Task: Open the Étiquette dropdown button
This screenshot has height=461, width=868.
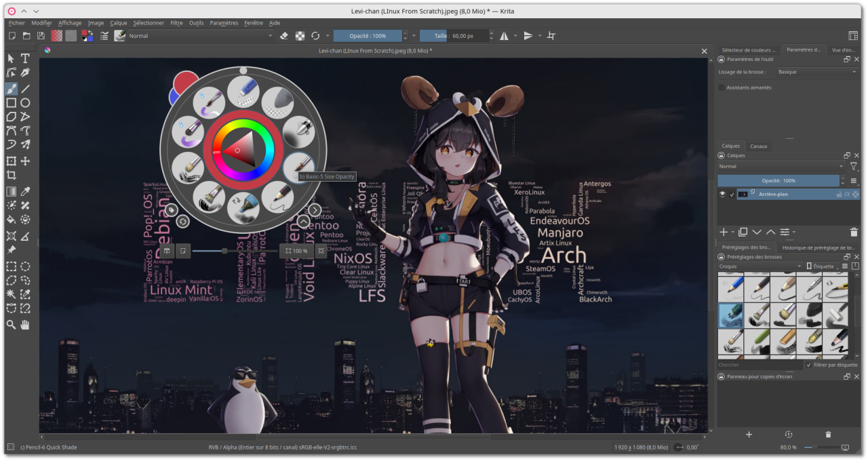Action: coord(824,266)
